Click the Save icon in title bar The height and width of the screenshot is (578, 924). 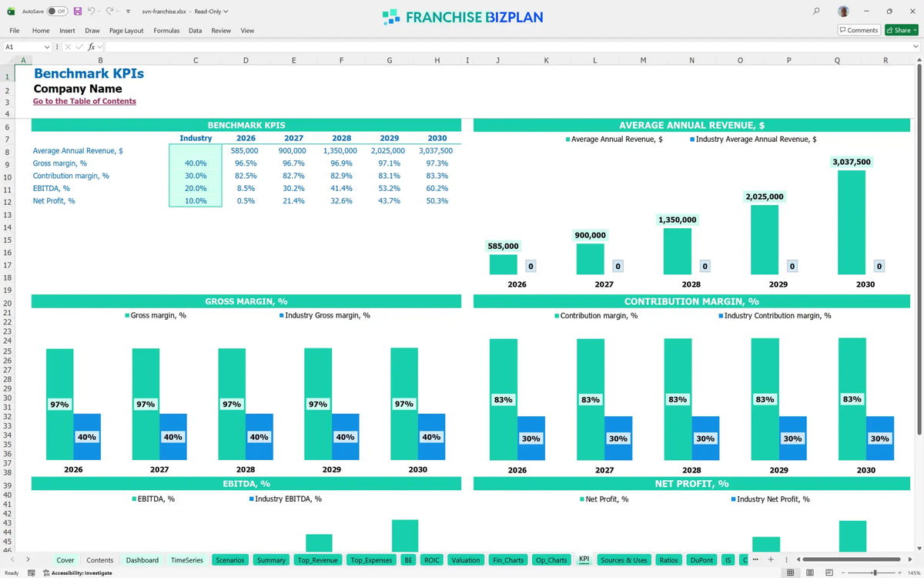[x=78, y=12]
